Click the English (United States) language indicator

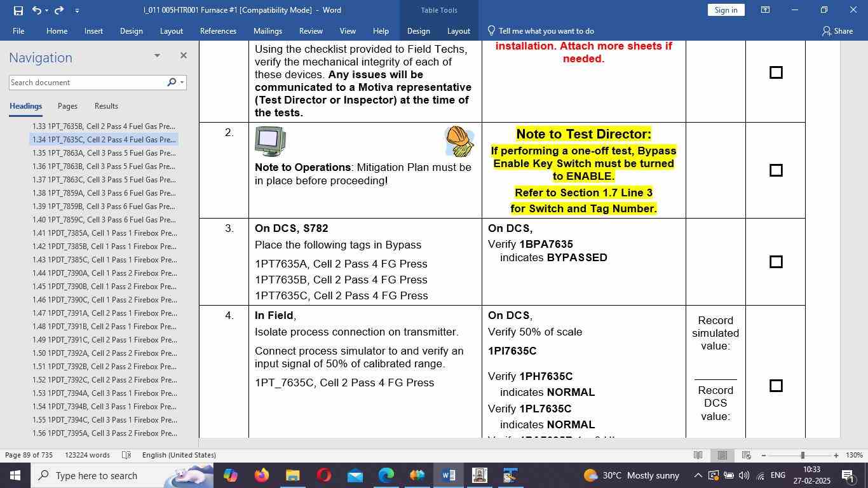click(179, 455)
